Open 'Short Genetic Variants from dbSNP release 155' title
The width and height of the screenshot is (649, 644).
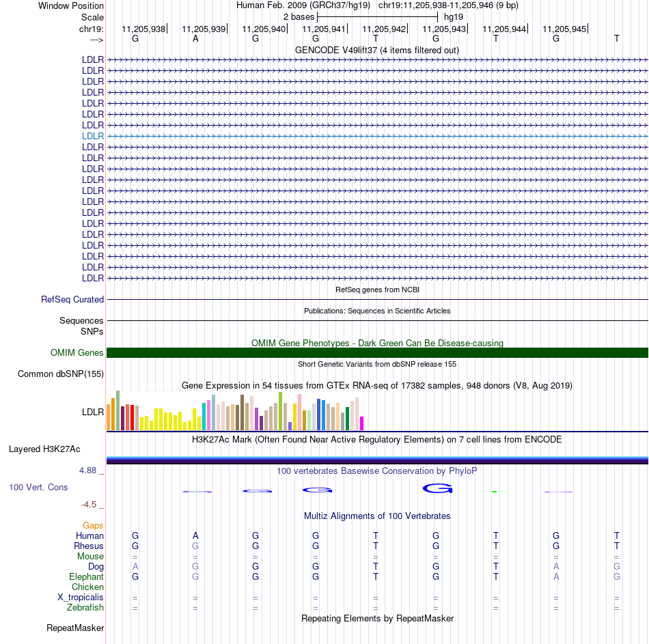coord(377,364)
